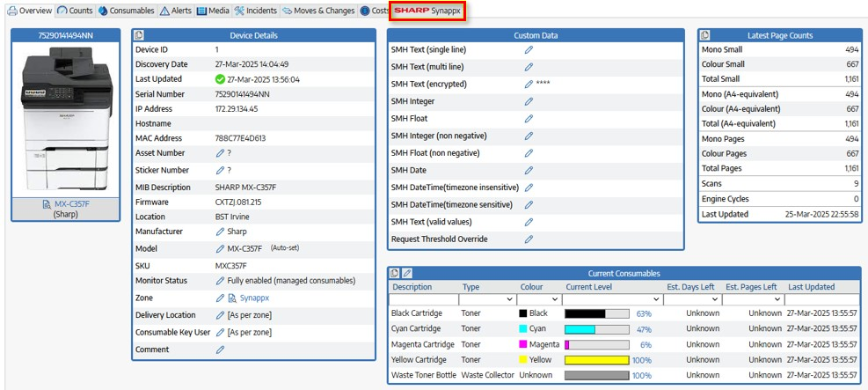Click the Black colour swatch
The width and height of the screenshot is (868, 390).
click(x=522, y=313)
